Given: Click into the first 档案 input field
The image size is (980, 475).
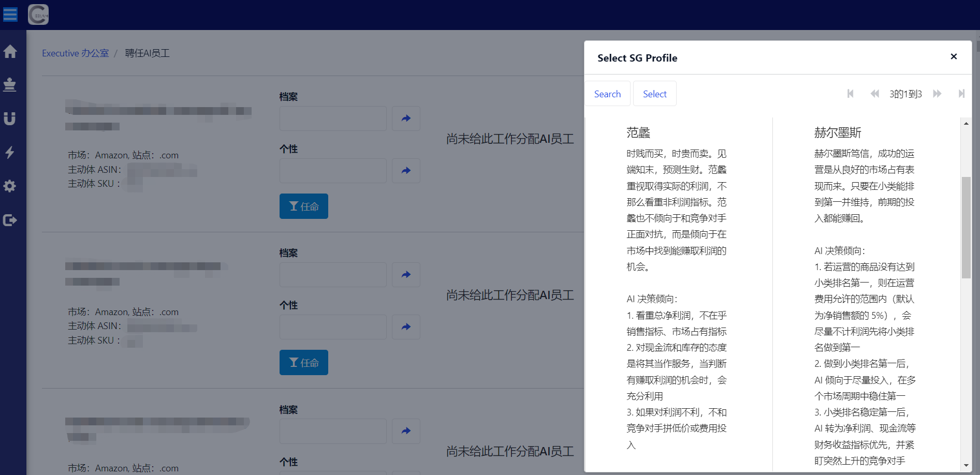Looking at the screenshot, I should [x=333, y=118].
